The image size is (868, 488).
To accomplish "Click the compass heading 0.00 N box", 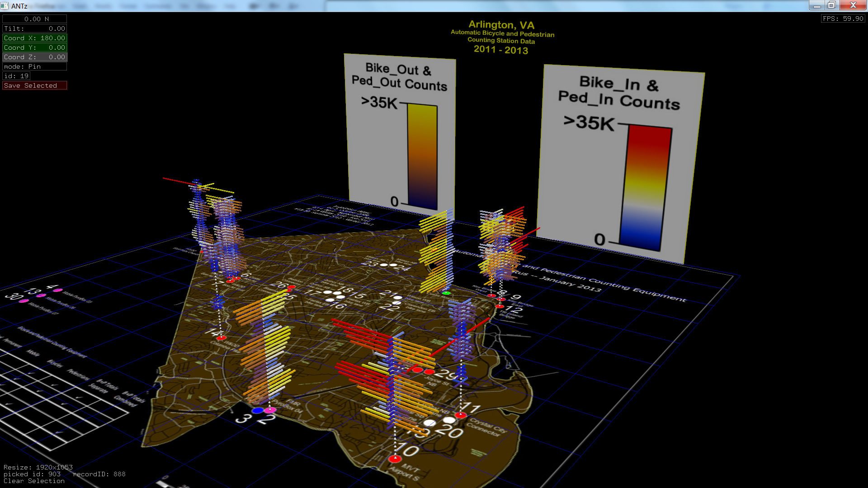I will [x=35, y=19].
